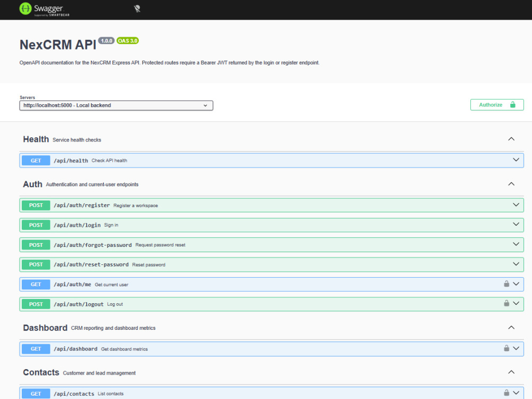Click the /api/contacts path link
The image size is (532, 399).
tap(74, 394)
